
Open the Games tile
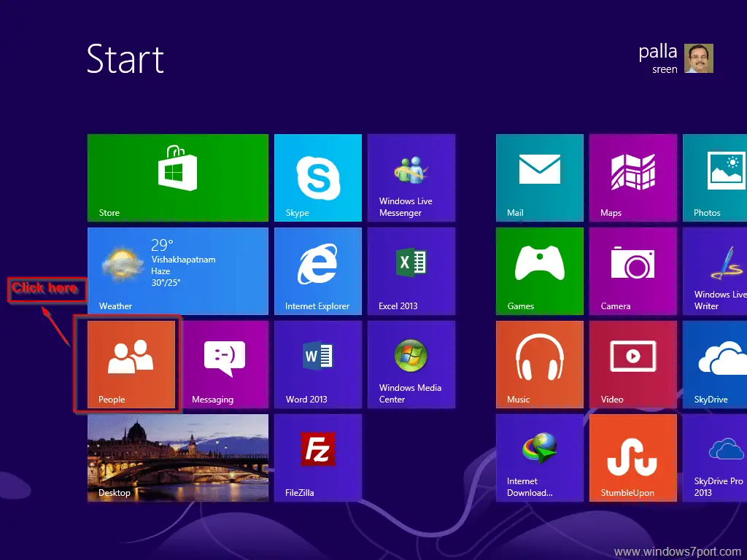(539, 271)
